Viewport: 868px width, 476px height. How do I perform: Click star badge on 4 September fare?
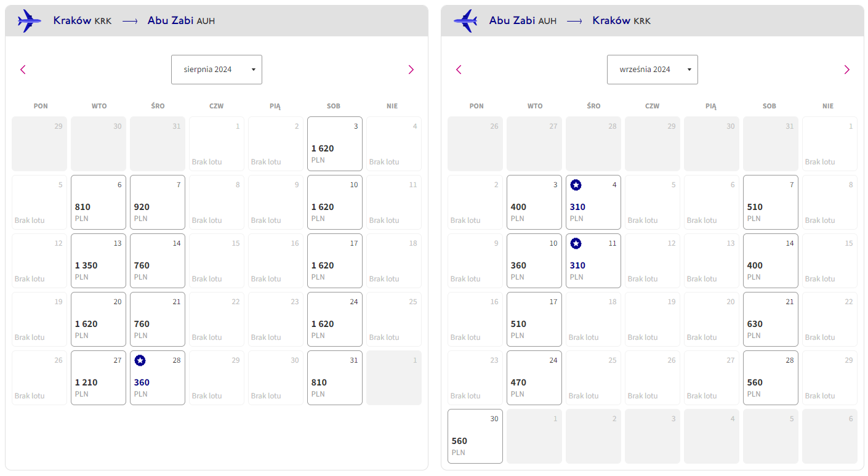pyautogui.click(x=576, y=185)
